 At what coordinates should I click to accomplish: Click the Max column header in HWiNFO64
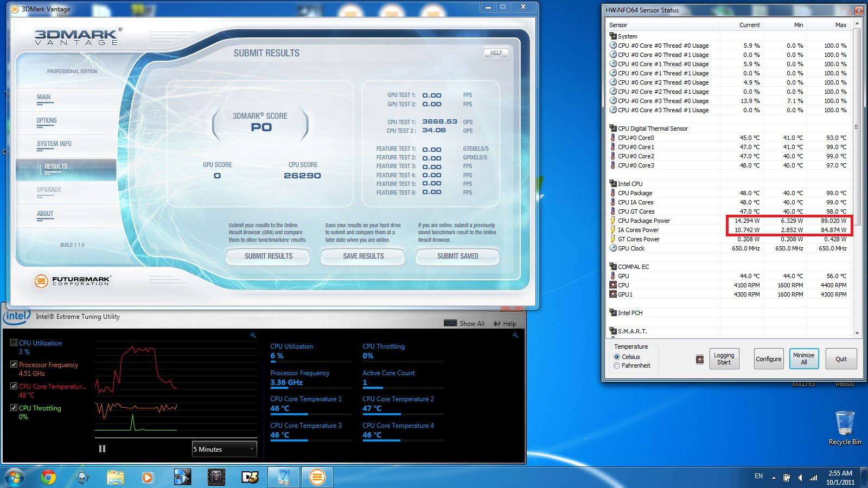829,25
